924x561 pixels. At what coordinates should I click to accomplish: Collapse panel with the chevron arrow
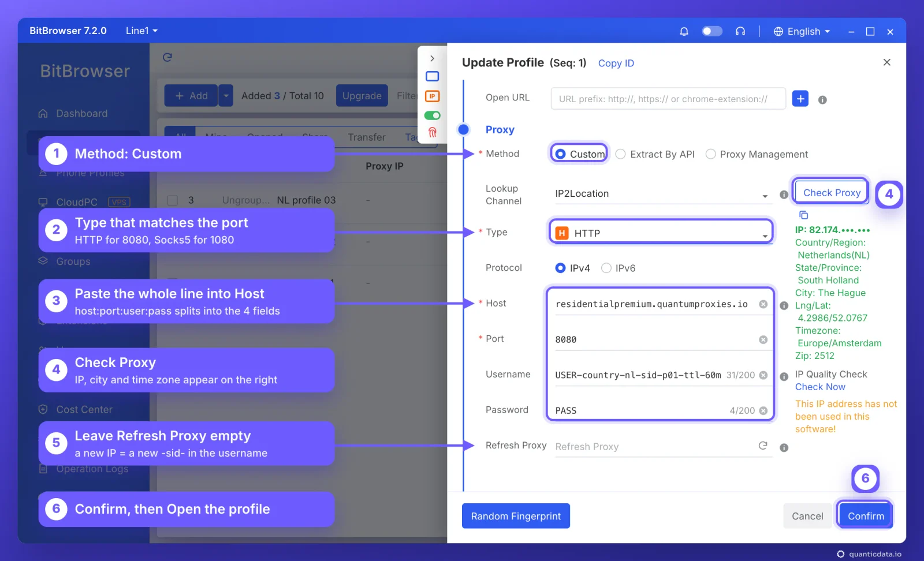[432, 58]
